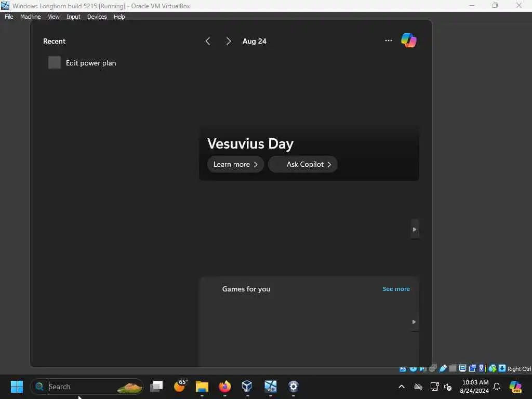The image size is (532, 399).
Task: Open the Devices menu
Action: [97, 17]
